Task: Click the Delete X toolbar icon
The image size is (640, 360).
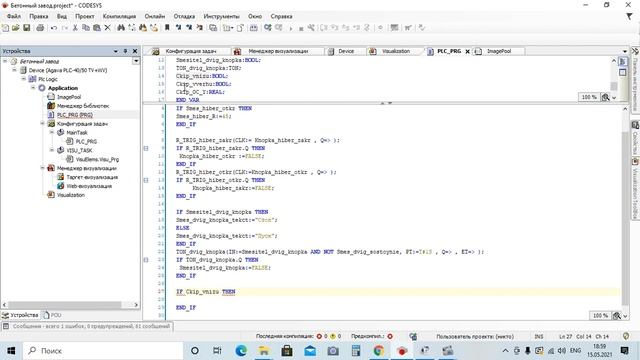Action: (x=107, y=28)
